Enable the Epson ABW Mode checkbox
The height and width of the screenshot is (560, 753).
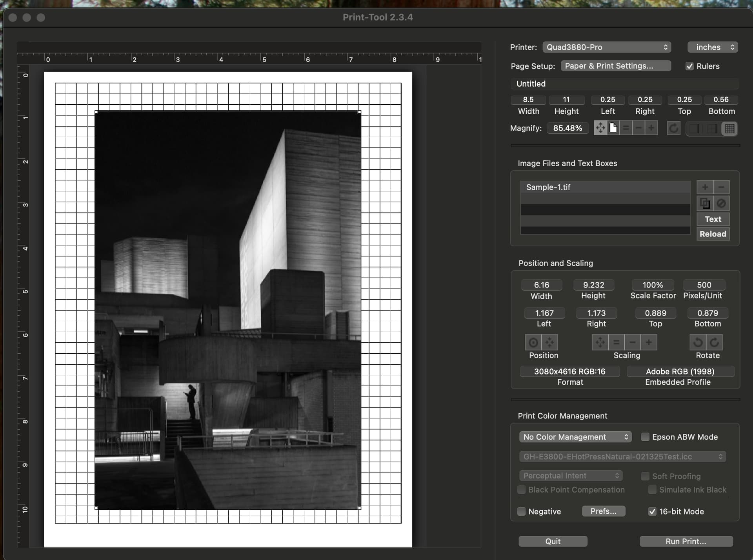[645, 437]
